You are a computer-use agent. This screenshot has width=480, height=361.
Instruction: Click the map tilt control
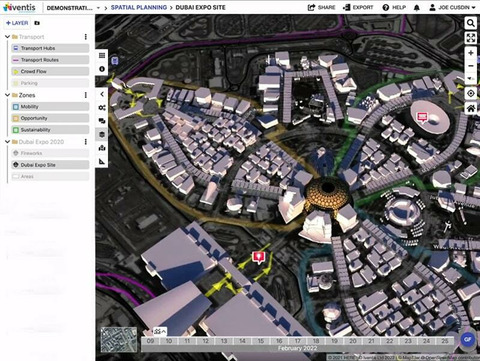[471, 79]
